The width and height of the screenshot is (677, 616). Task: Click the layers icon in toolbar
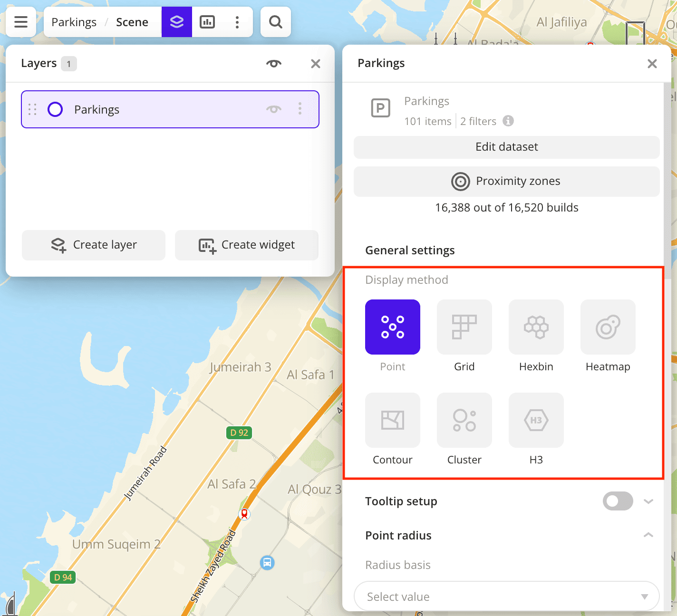pyautogui.click(x=177, y=22)
